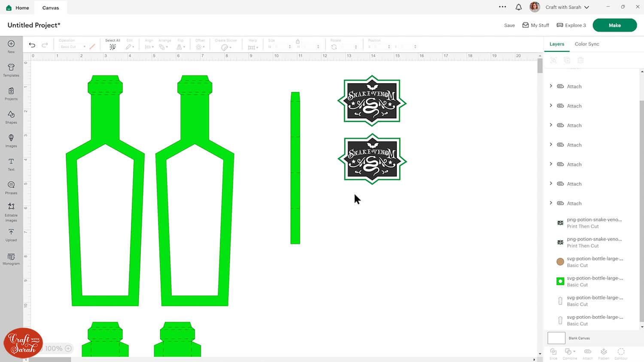Viewport: 644px width, 362px height.
Task: Click the Position X field
Action: [x=382, y=47]
